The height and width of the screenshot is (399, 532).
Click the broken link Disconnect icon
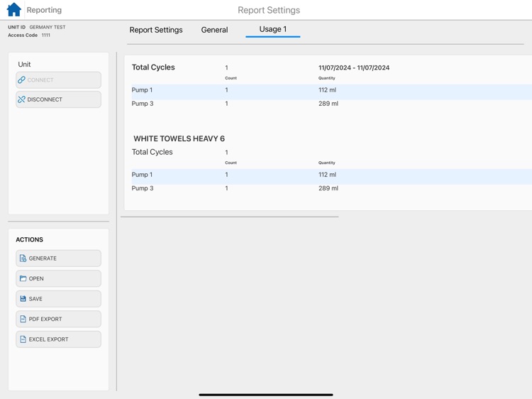coord(21,99)
